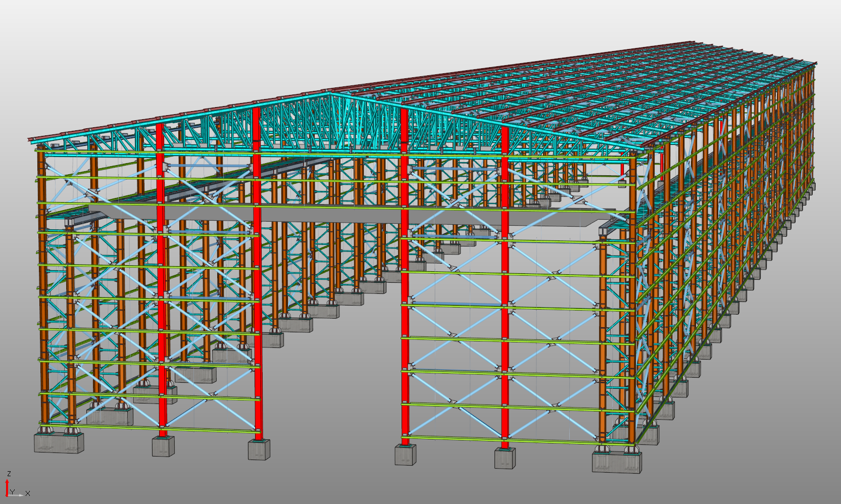This screenshot has height=504, width=841.
Task: Select the lowest green girt between left red columns
Action: [210, 429]
